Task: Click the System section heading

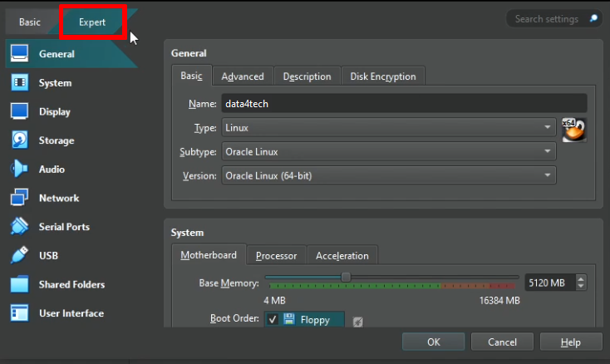Action: [x=187, y=233]
